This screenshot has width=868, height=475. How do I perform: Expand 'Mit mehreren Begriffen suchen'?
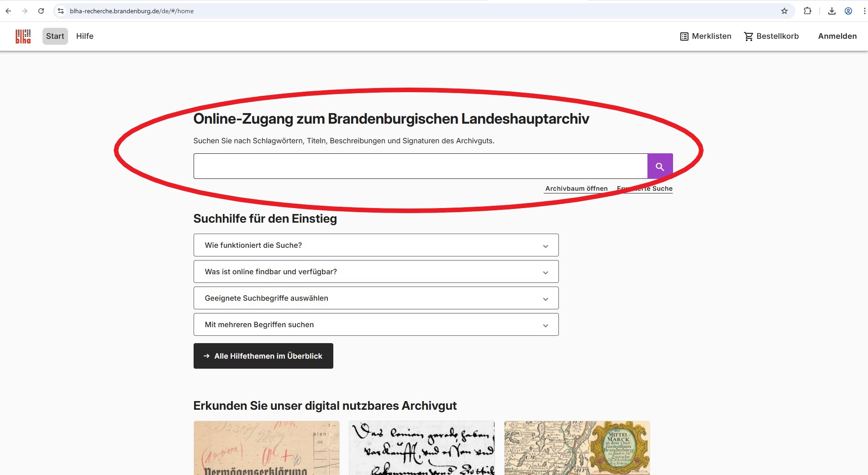coord(375,324)
